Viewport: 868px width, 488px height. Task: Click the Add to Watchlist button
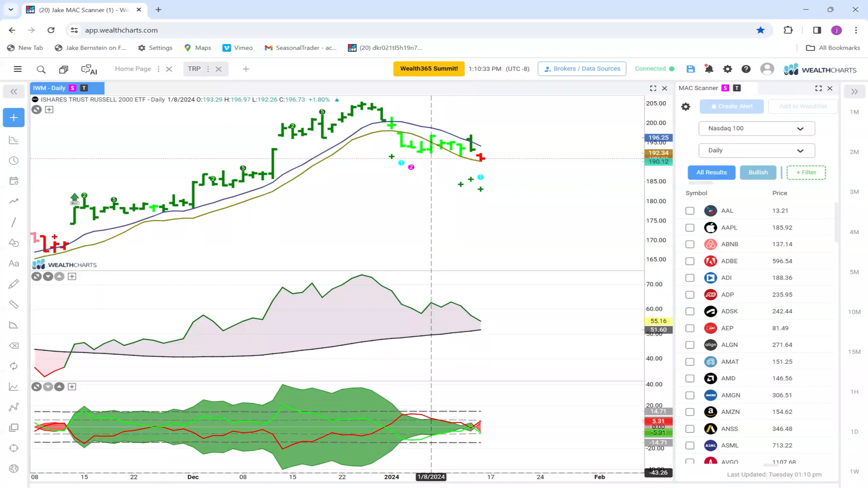pyautogui.click(x=803, y=106)
